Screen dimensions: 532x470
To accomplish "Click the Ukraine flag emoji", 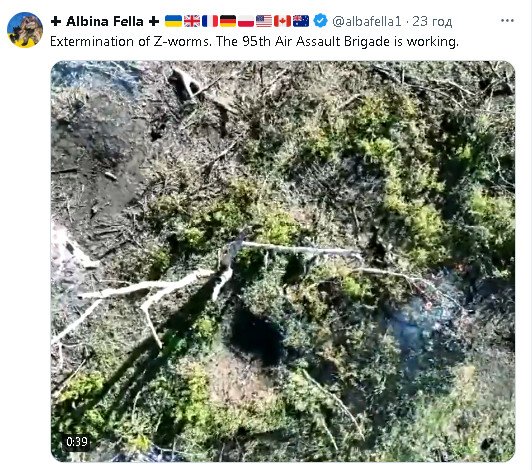I will (173, 21).
